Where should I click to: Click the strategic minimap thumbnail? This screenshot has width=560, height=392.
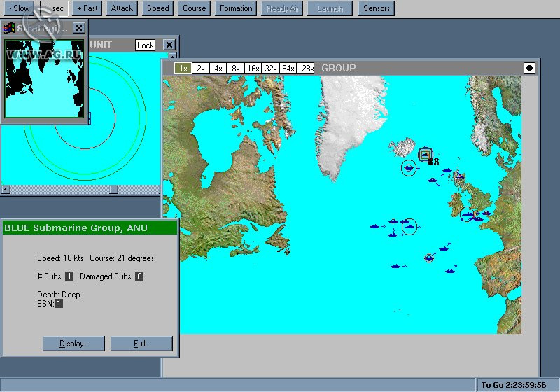click(44, 78)
